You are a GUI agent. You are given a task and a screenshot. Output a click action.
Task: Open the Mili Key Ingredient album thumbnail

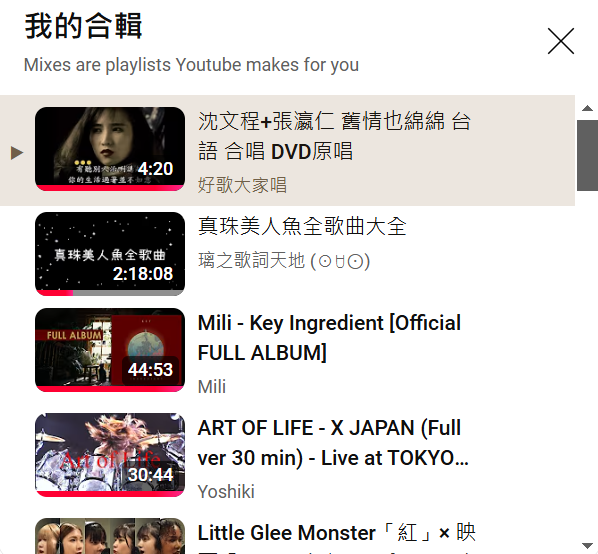110,350
